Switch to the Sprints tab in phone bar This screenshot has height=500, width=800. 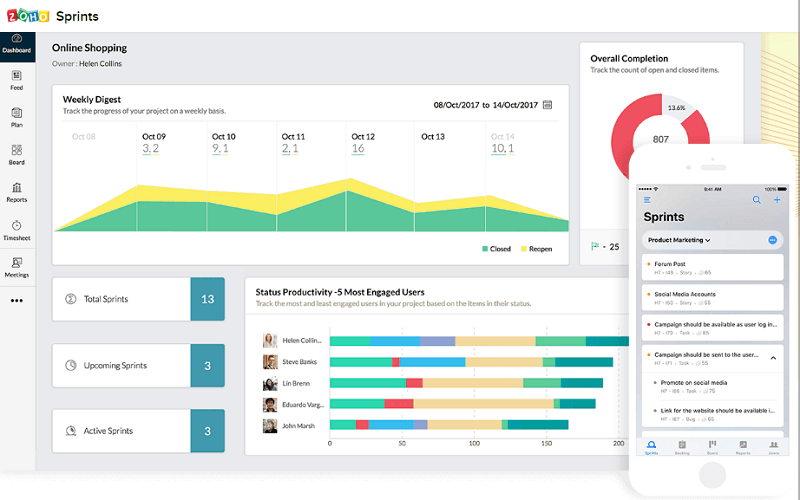click(x=652, y=447)
